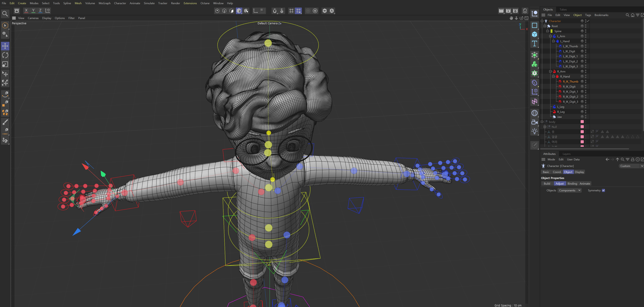Search in Objects manager
The height and width of the screenshot is (307, 644).
coord(627,15)
